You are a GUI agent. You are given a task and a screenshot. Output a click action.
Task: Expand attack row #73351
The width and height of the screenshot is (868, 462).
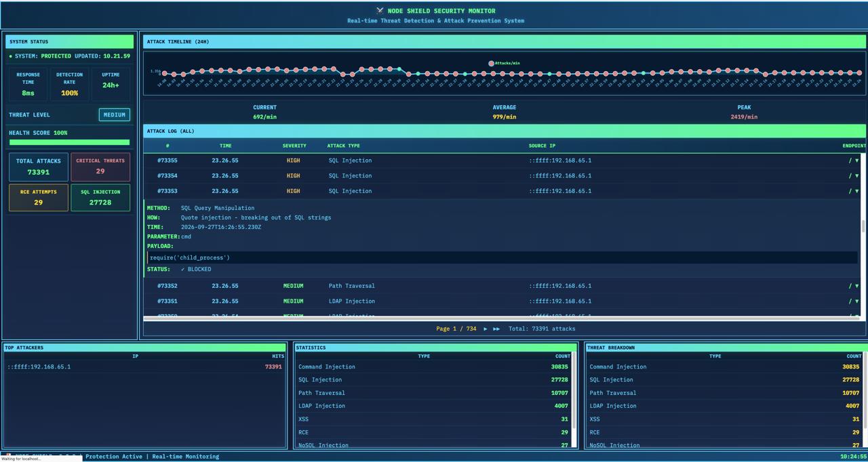click(856, 301)
